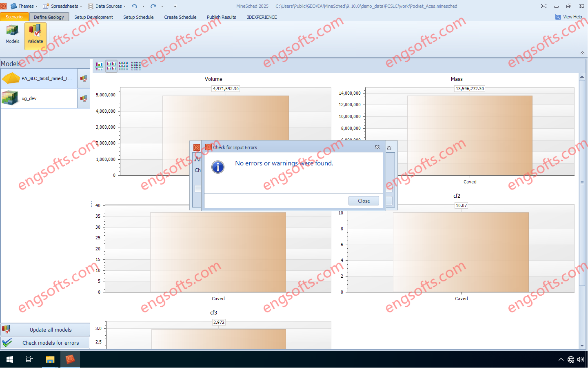Screen dimensions: 588x368
Task: Open the Models tool in the ribbon
Action: pos(12,35)
